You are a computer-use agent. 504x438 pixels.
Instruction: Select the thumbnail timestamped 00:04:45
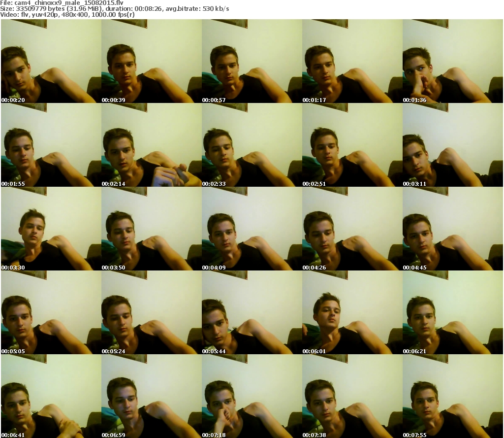453,229
